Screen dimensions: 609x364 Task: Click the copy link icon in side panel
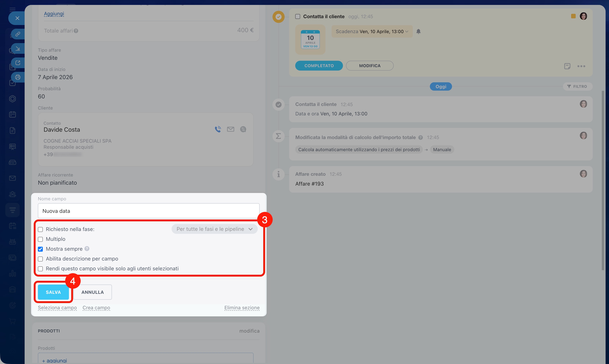18,34
